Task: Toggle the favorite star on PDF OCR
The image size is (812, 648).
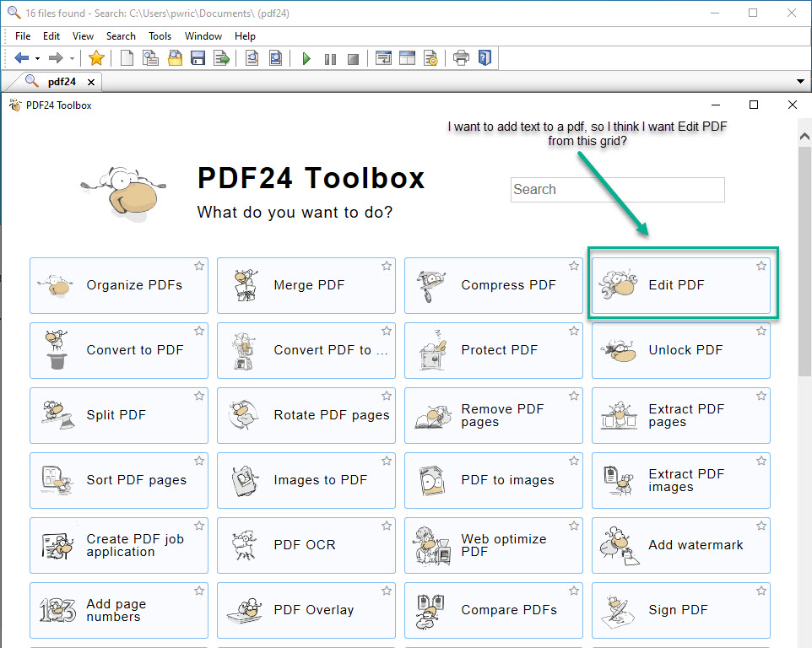Action: point(387,526)
